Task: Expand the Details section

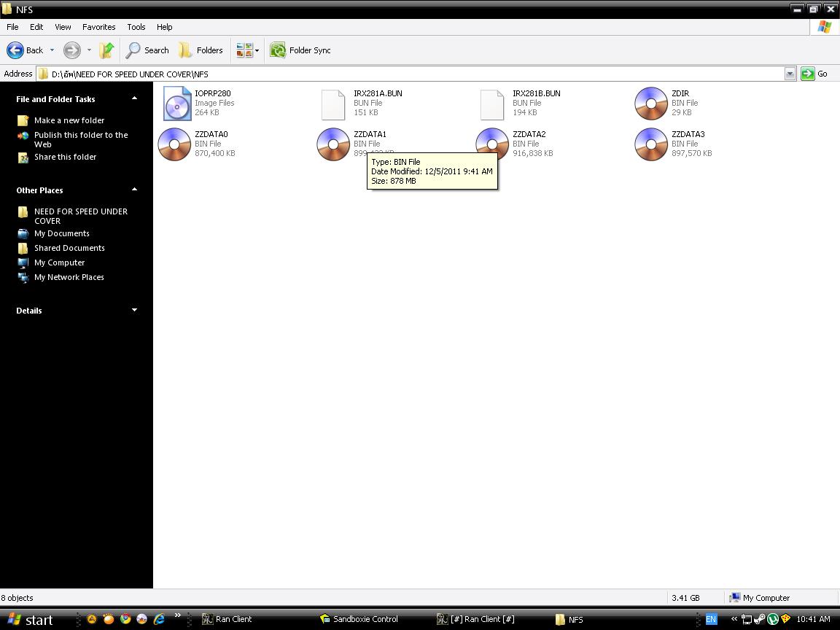Action: [x=134, y=310]
